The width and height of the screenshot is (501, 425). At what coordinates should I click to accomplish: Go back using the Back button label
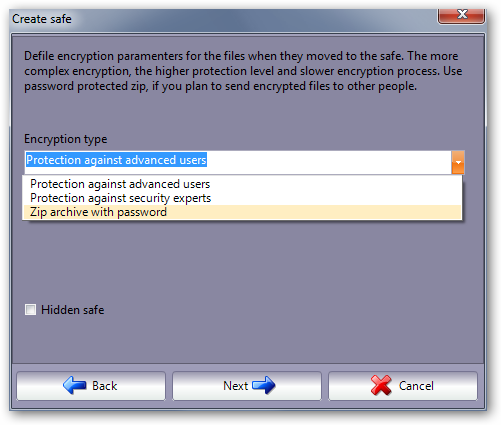(105, 386)
